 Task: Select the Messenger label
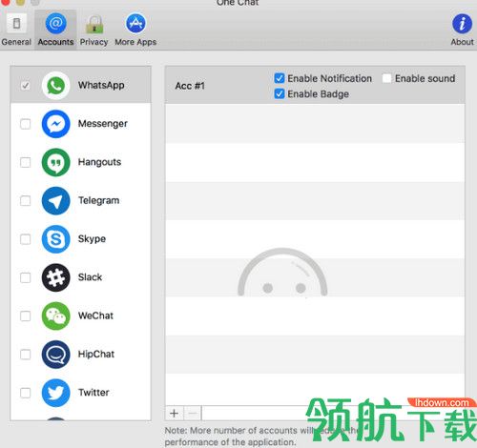[103, 124]
